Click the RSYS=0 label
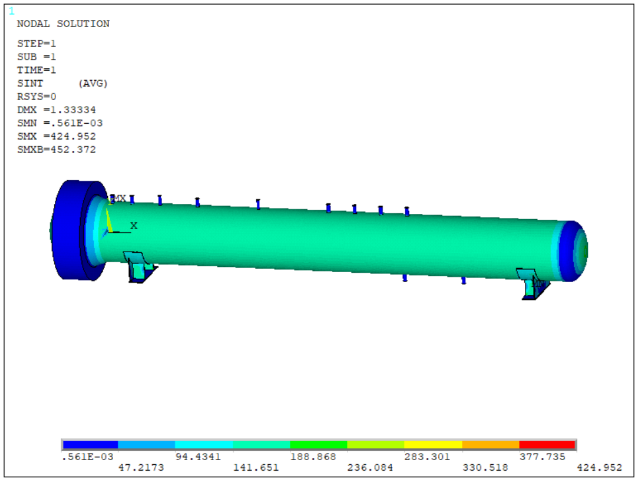640x480 pixels. (37, 97)
